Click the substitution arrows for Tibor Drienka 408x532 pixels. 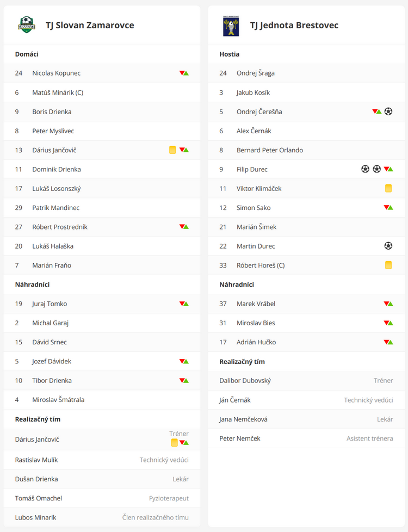[184, 380]
